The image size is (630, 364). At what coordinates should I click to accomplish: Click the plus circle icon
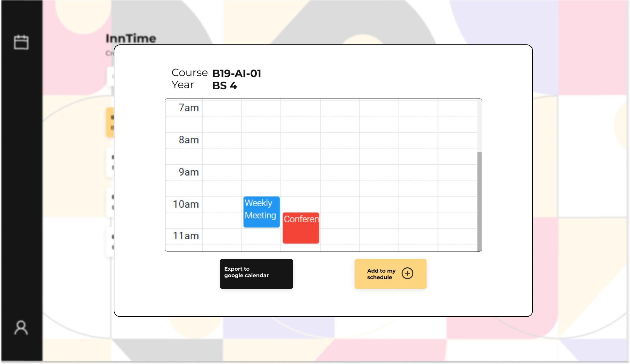pyautogui.click(x=407, y=273)
